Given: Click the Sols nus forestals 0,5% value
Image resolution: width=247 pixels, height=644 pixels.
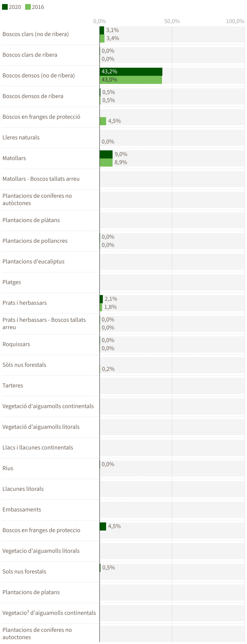Looking at the screenshot, I should pyautogui.click(x=108, y=567).
